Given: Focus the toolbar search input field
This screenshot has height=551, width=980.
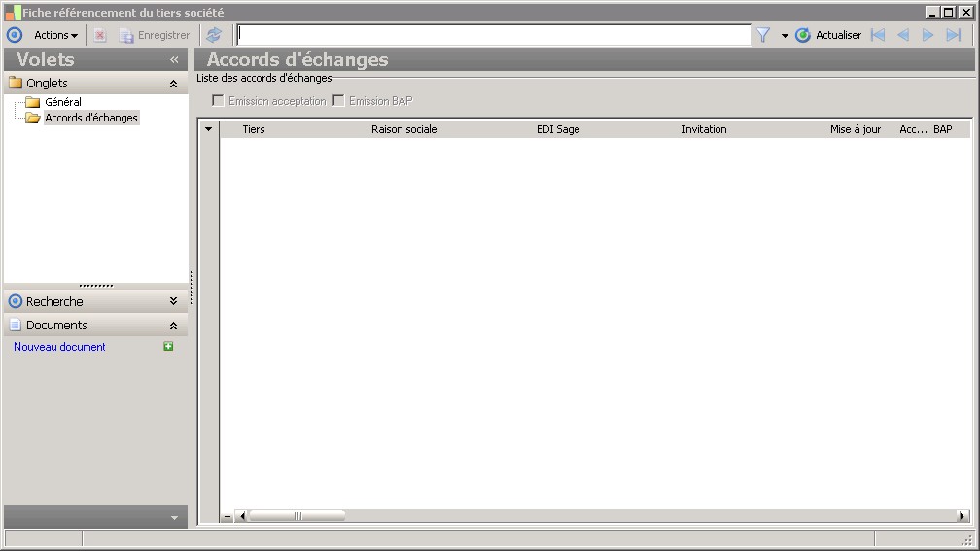Looking at the screenshot, I should (x=494, y=35).
